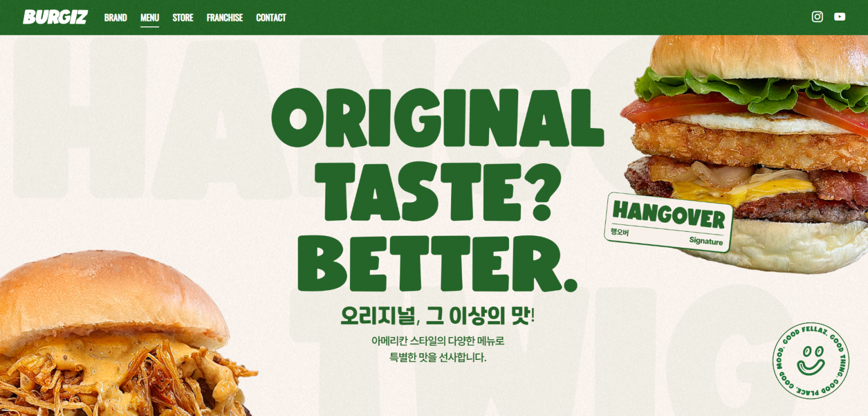Click the smiley face round badge
This screenshot has width=868, height=416.
pos(810,360)
